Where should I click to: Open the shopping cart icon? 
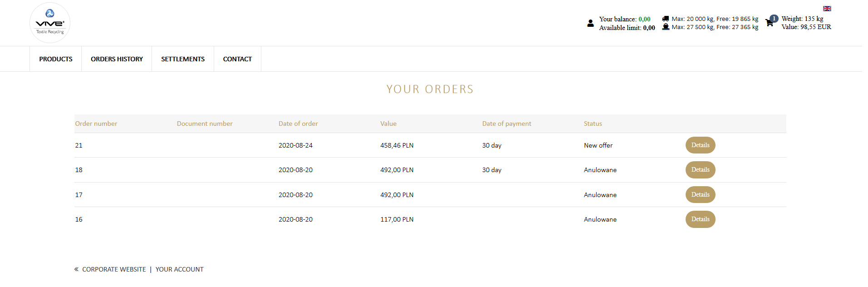(769, 23)
